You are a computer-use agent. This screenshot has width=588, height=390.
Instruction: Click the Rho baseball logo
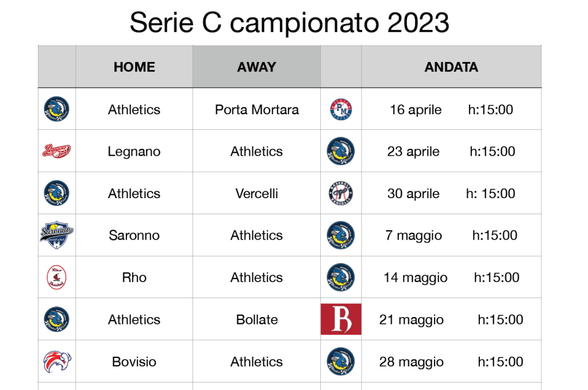click(x=56, y=277)
